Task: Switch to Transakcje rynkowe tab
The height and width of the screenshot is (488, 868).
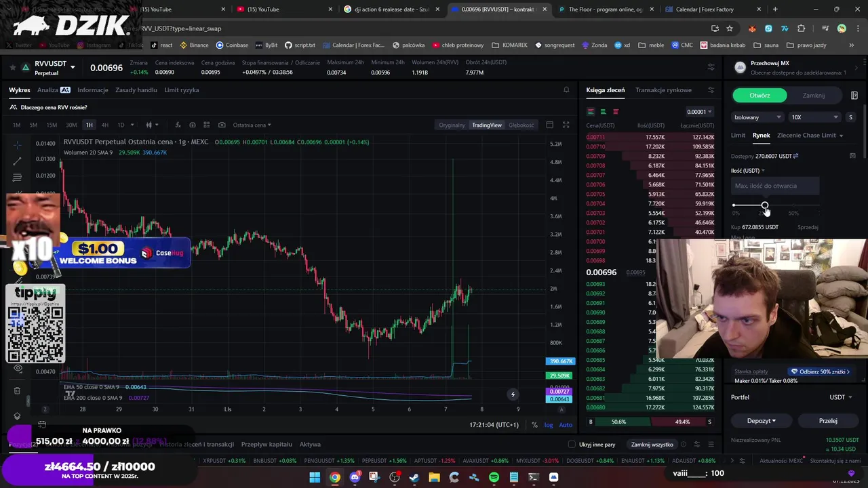Action: pos(663,89)
